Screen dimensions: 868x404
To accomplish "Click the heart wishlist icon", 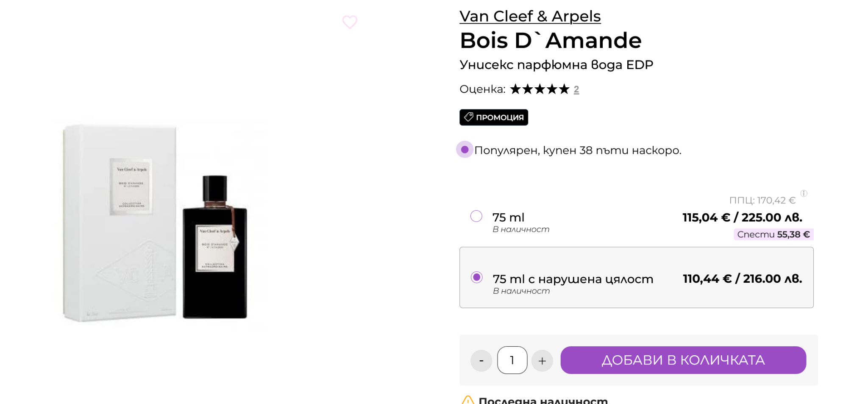I will tap(350, 22).
